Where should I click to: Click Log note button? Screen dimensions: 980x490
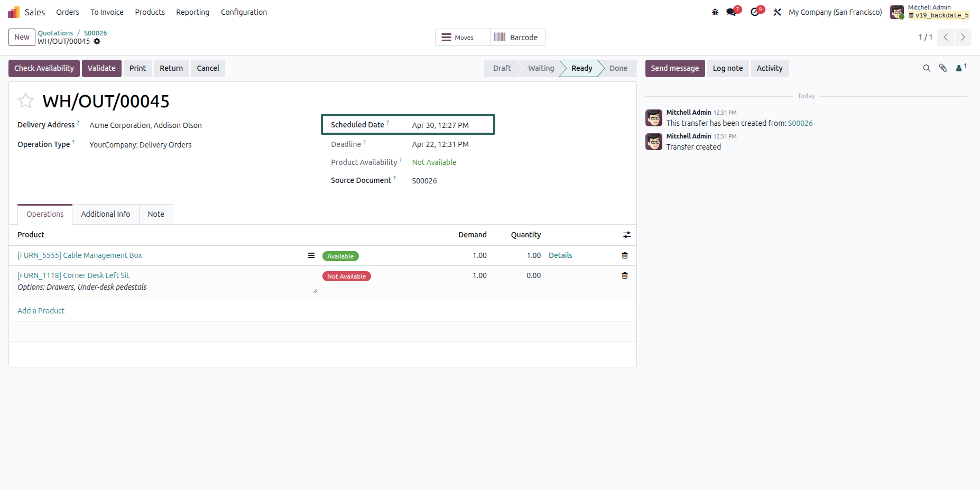pyautogui.click(x=728, y=68)
